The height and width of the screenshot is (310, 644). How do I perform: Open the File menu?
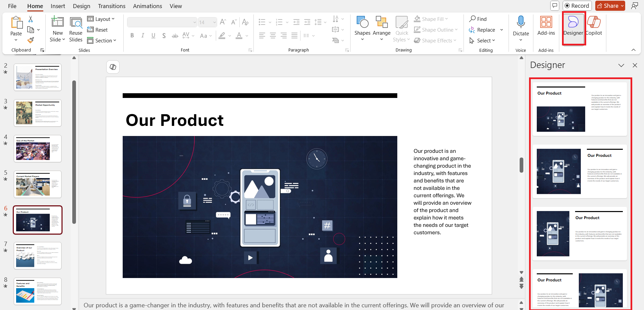[12, 6]
